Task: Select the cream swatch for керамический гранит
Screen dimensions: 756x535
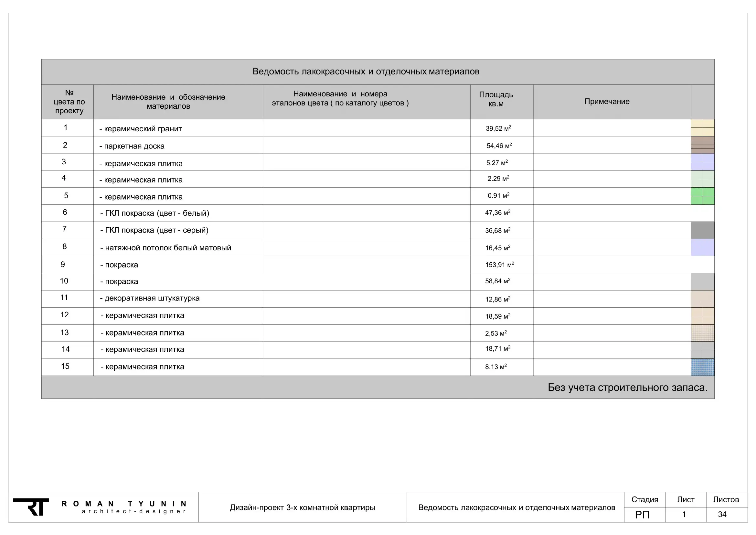Action: coord(702,127)
